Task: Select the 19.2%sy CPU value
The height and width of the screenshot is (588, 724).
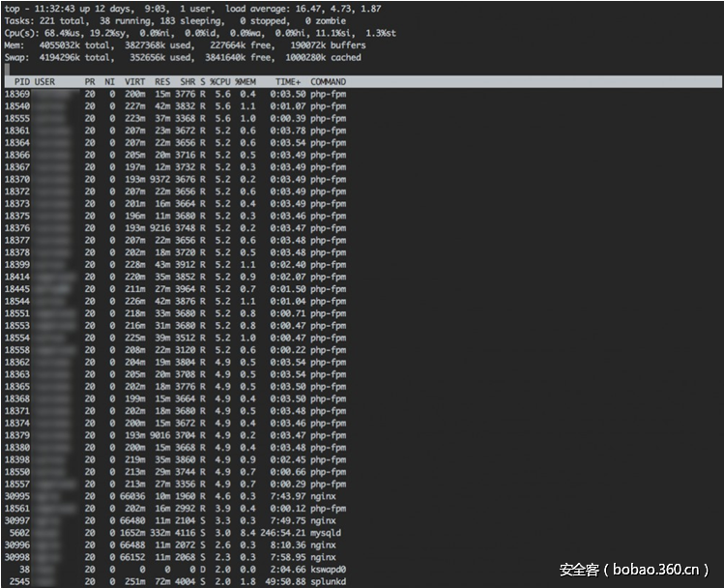Action: [x=109, y=33]
